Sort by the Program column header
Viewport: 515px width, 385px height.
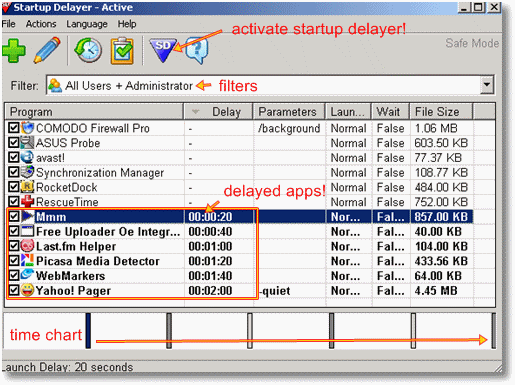coord(94,112)
